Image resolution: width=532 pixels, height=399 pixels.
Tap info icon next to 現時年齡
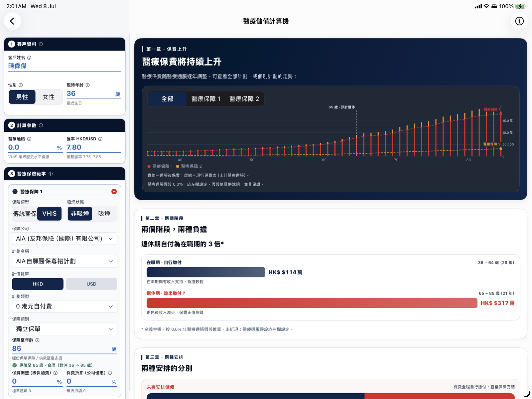tap(88, 85)
